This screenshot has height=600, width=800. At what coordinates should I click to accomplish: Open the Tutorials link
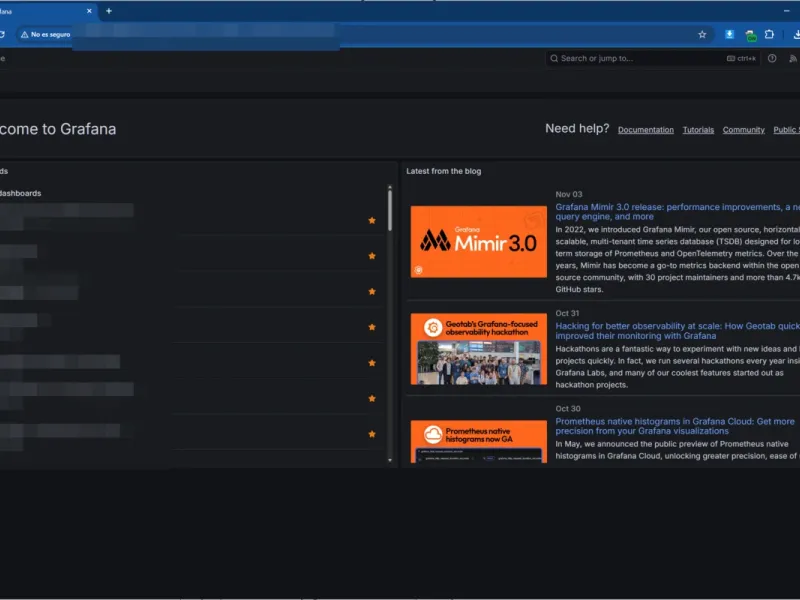698,130
